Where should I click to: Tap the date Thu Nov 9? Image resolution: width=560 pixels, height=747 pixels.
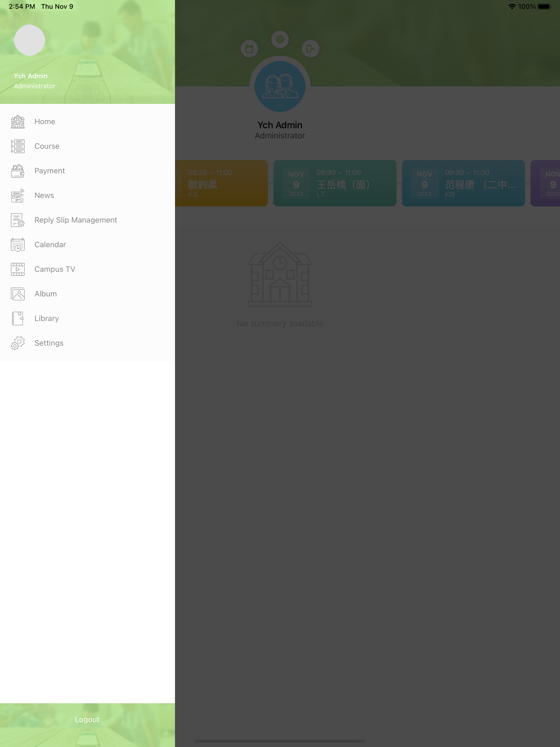[57, 6]
